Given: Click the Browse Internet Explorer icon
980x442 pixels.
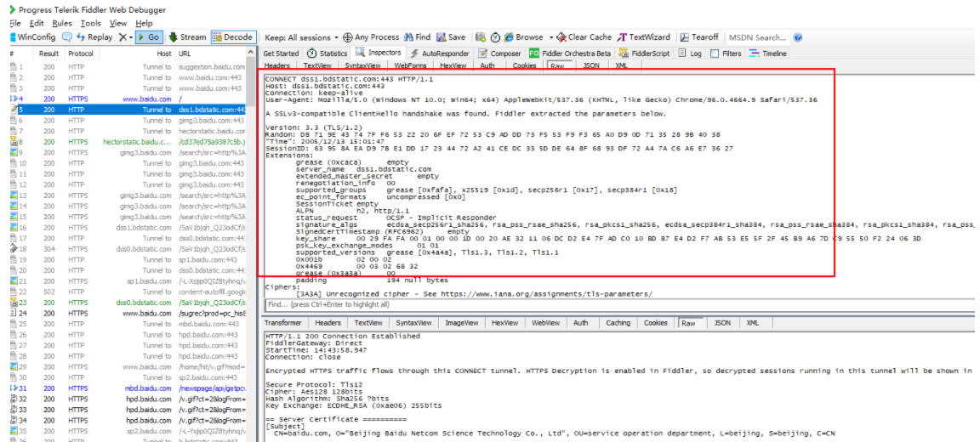Looking at the screenshot, I should [510, 37].
